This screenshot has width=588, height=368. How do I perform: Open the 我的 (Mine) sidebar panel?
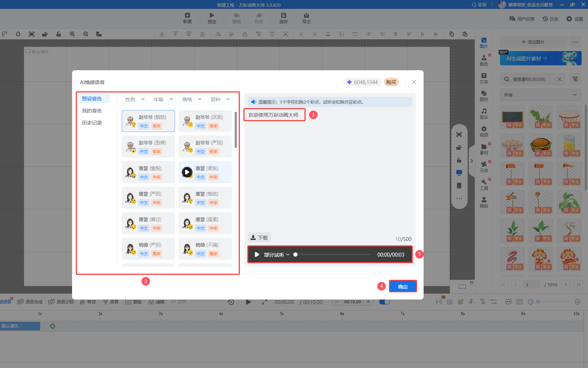tap(484, 203)
